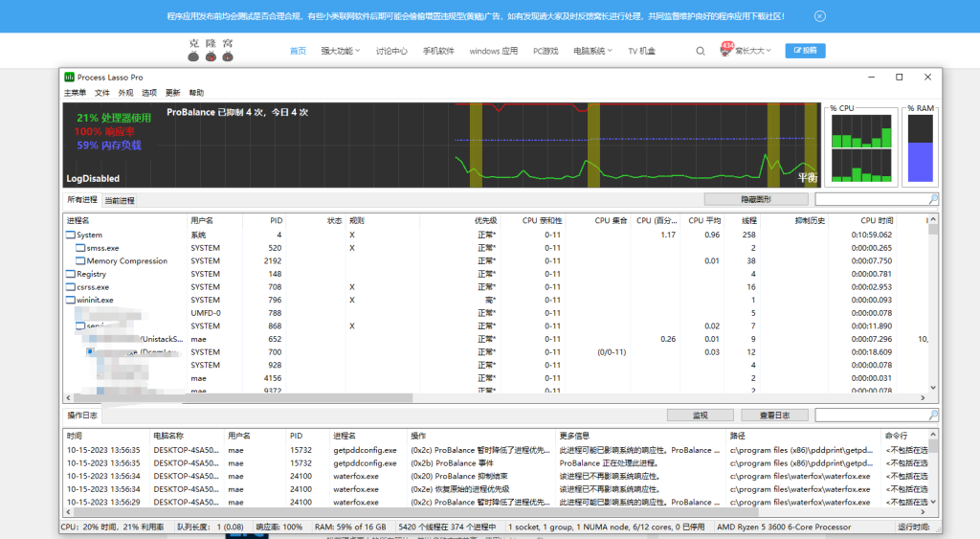
Task: Click the user avatar with notification badge
Action: pos(726,50)
